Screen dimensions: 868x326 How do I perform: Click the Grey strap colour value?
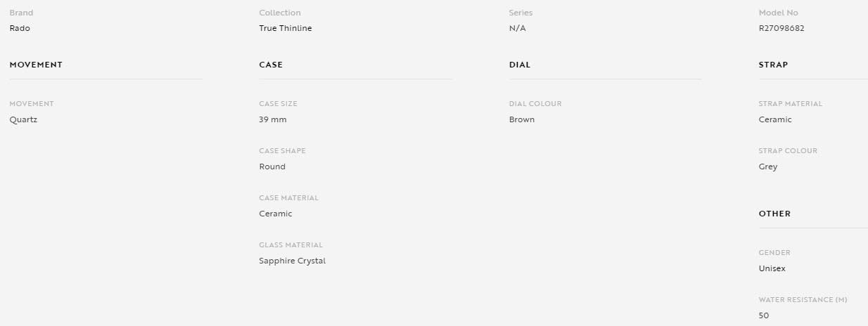pos(768,167)
